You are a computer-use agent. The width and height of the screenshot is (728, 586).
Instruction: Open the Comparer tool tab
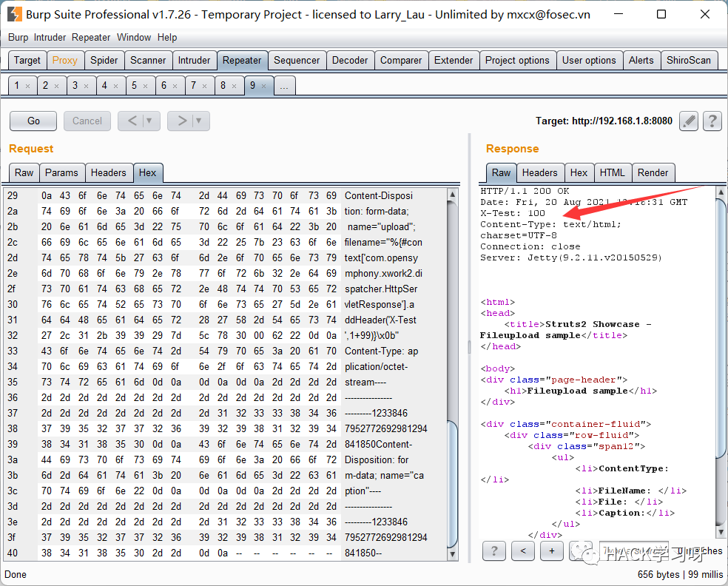click(401, 61)
